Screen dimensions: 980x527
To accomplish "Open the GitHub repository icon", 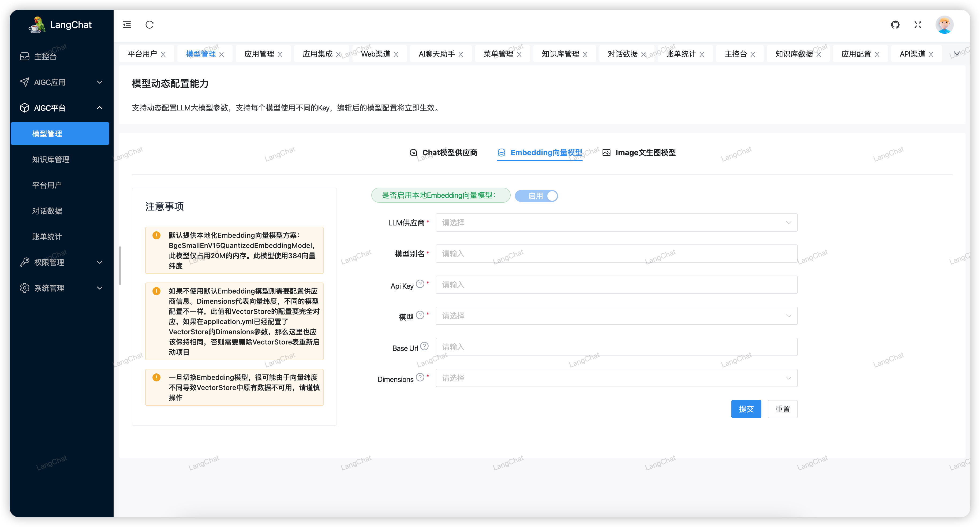I will click(x=895, y=25).
